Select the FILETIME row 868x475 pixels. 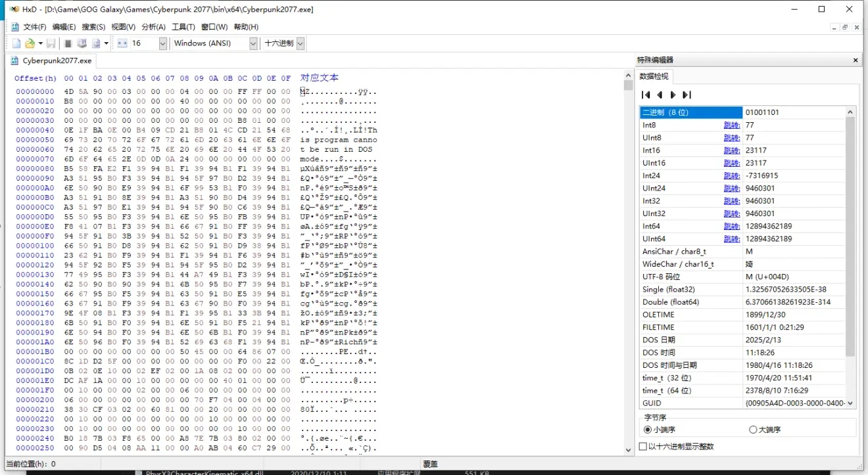click(742, 327)
